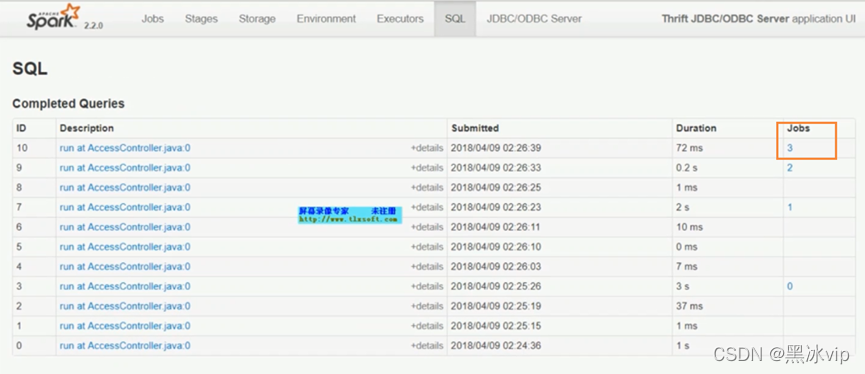
Task: Open query 8 description link
Action: click(125, 188)
